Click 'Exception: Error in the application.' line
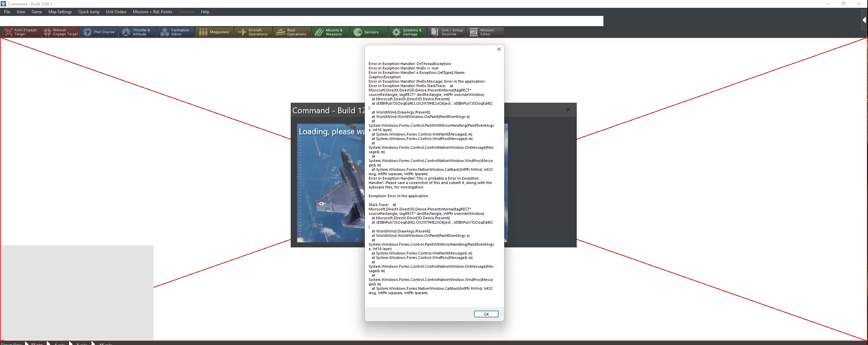868x345 pixels. (x=398, y=196)
